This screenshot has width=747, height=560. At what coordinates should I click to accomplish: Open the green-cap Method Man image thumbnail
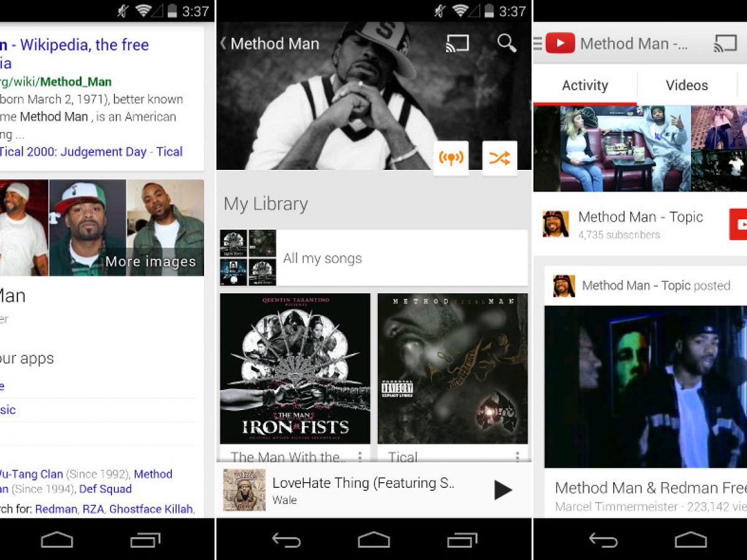click(x=87, y=228)
